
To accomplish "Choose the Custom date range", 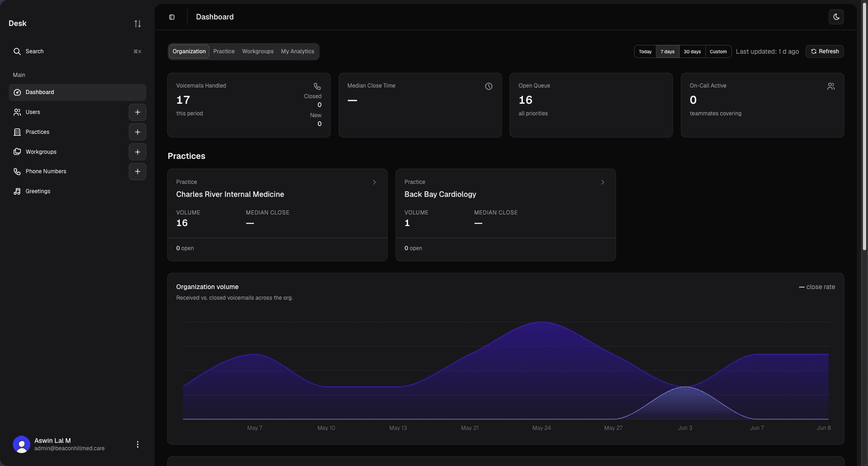I will (718, 51).
